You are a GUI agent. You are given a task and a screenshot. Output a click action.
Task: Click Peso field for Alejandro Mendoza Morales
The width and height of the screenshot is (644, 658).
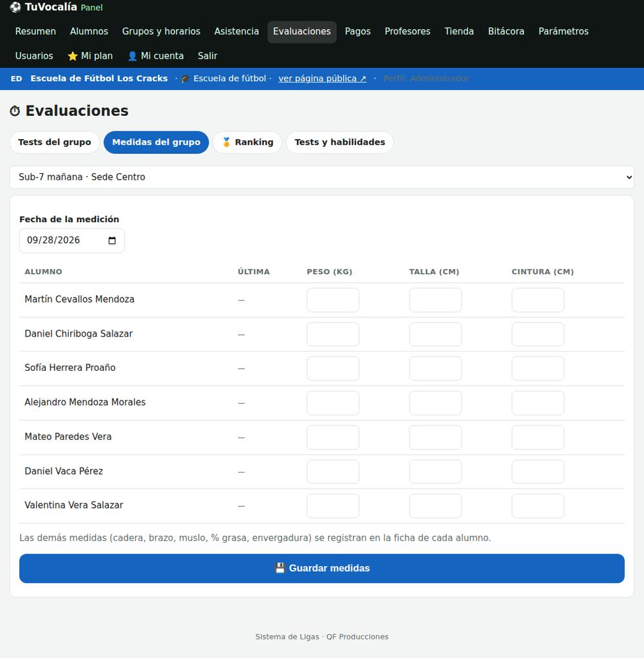click(333, 403)
